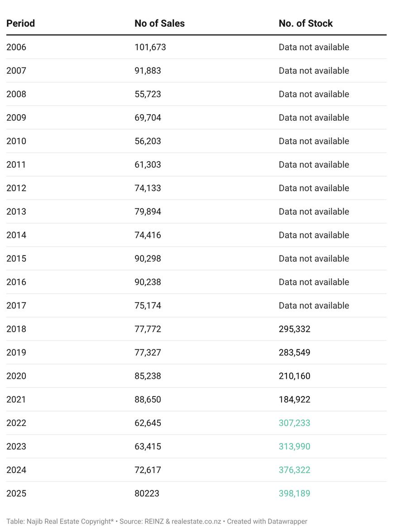This screenshot has width=393, height=532.
Task: Select the 2006 sales value 101,673
Action: 150,47
